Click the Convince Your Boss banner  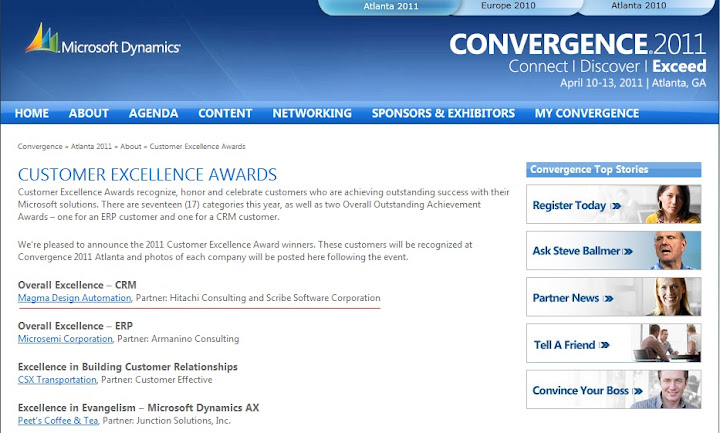613,389
